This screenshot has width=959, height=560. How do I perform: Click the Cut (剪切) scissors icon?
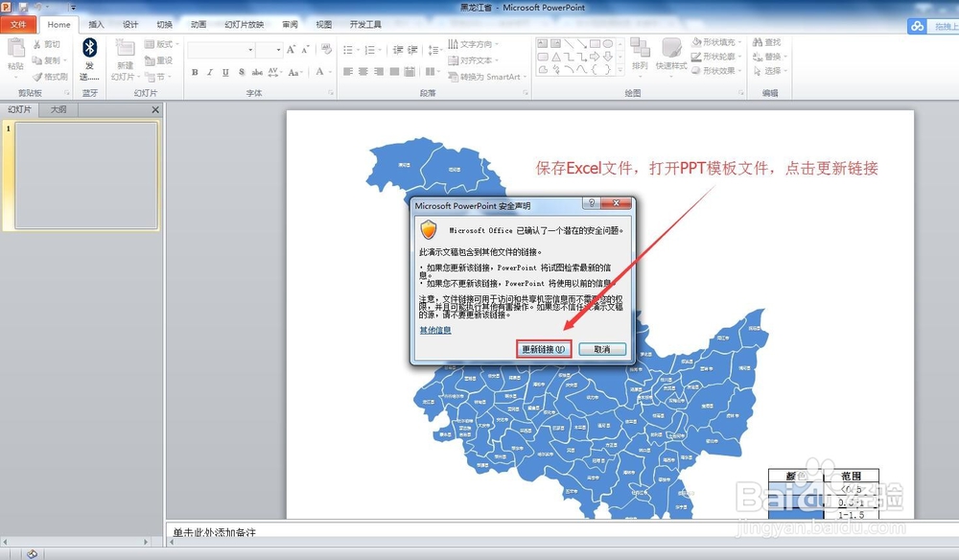click(x=37, y=45)
